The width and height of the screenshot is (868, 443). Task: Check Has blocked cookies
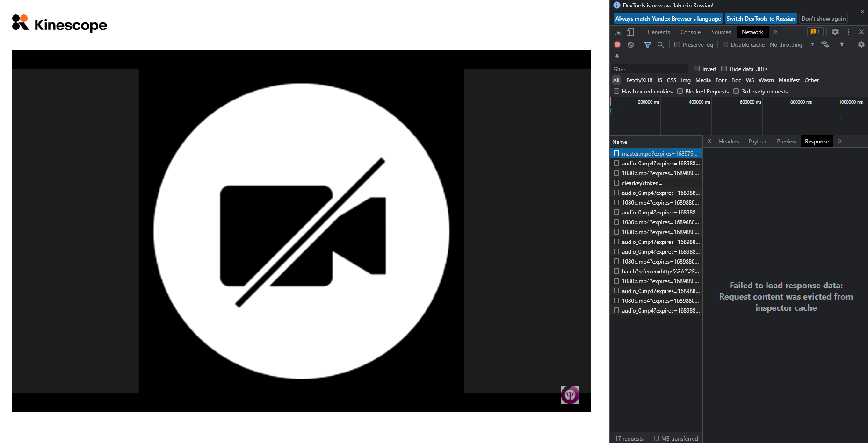coord(616,91)
